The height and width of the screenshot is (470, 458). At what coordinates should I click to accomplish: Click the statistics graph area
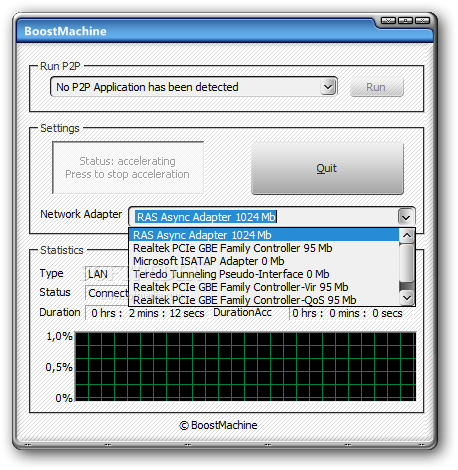click(x=245, y=366)
